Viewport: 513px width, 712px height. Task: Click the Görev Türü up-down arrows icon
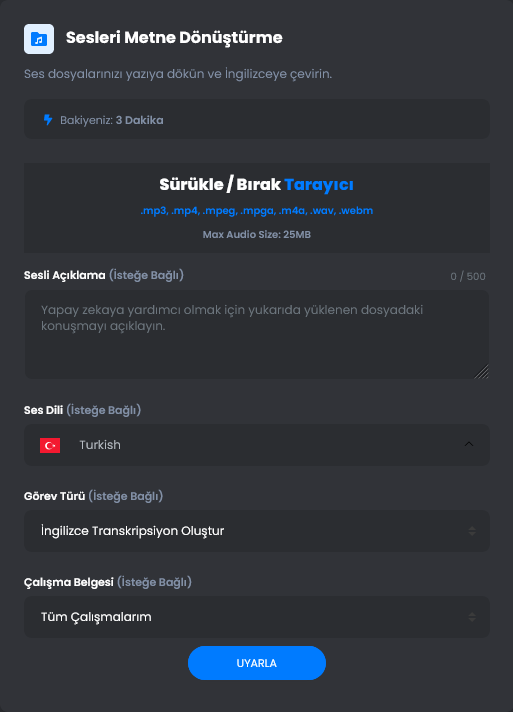472,531
